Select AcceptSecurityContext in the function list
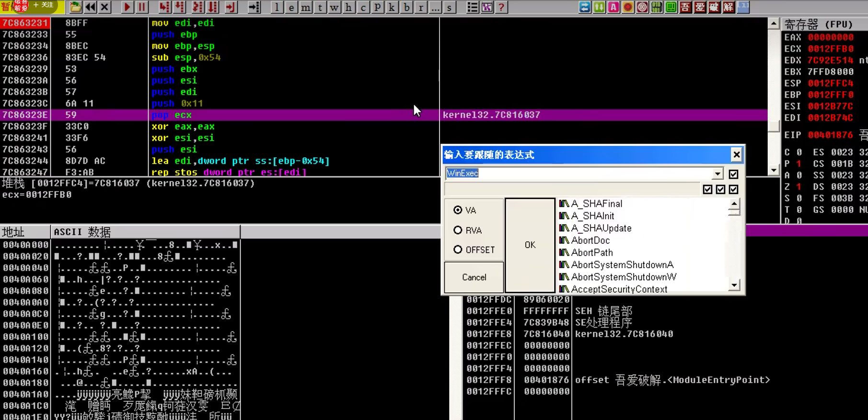The width and height of the screenshot is (868, 420). [613, 289]
